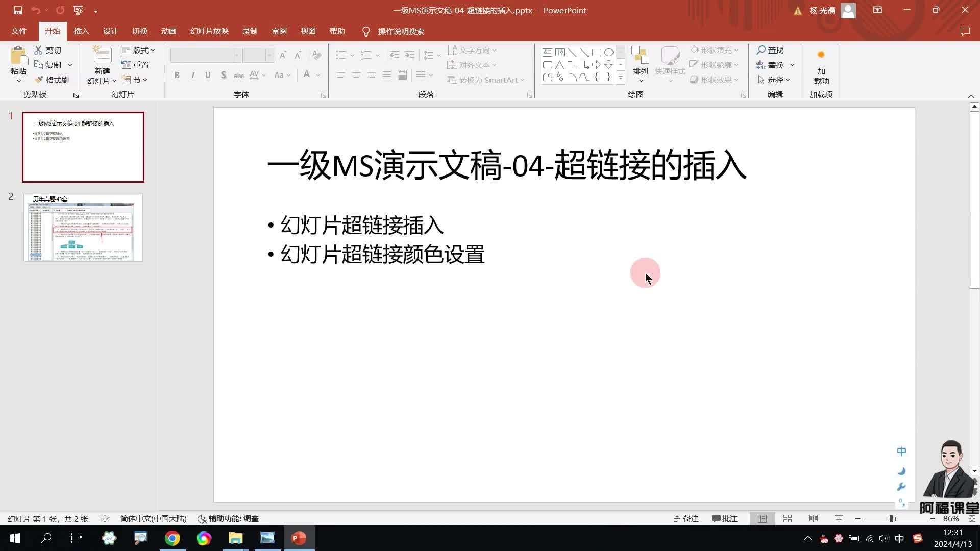Image resolution: width=980 pixels, height=551 pixels.
Task: Click the Redo icon in title bar
Action: (60, 10)
